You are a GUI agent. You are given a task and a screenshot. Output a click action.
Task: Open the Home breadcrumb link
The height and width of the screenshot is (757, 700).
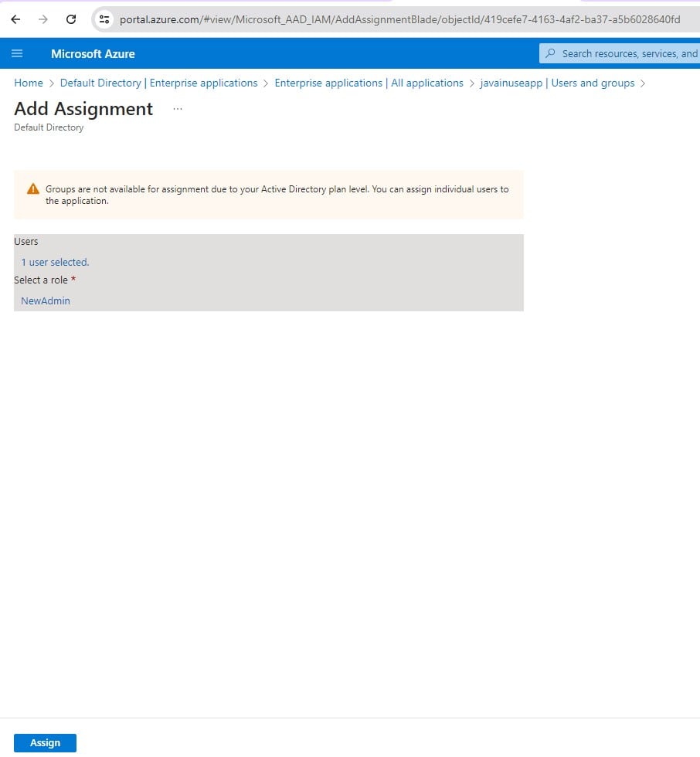29,83
